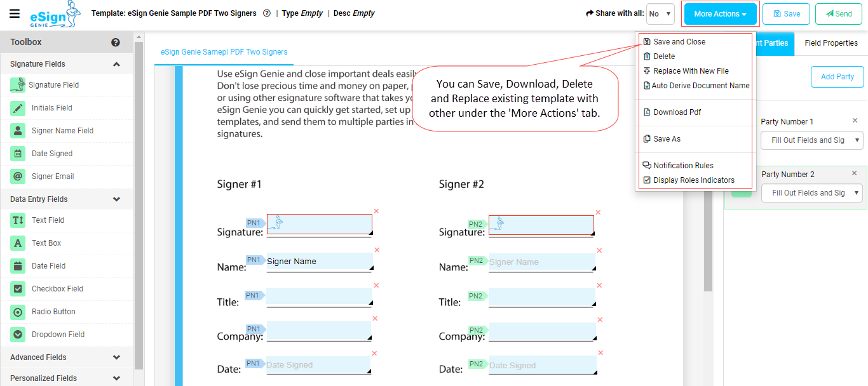Choose Replace With New File

tap(686, 71)
